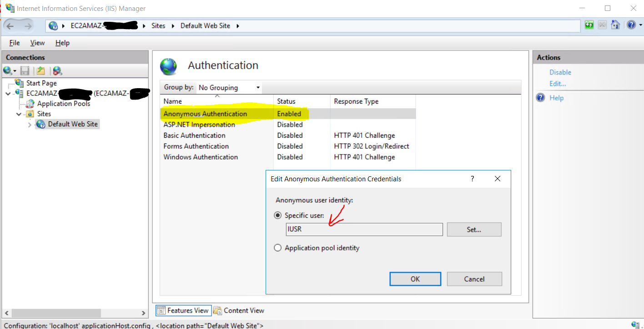Expand the Default Web Site node

[x=30, y=125]
